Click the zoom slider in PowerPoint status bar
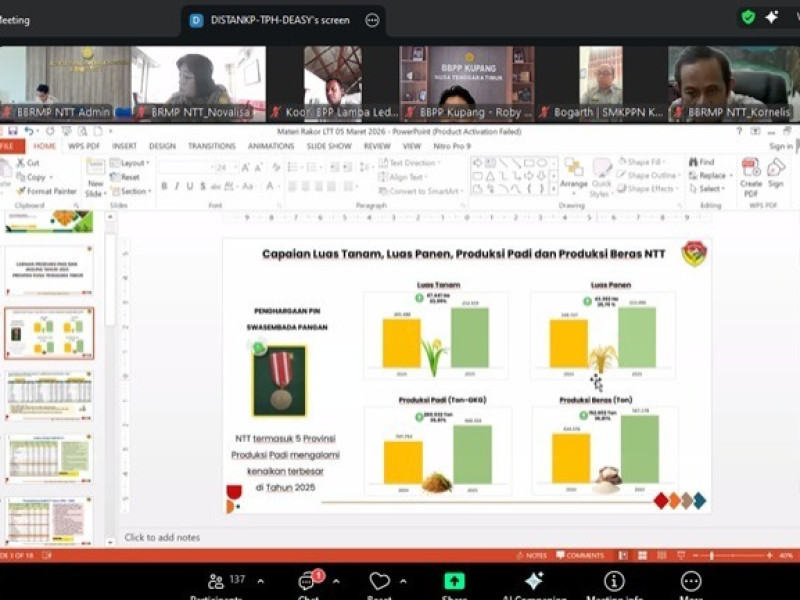This screenshot has width=800, height=600. (712, 555)
